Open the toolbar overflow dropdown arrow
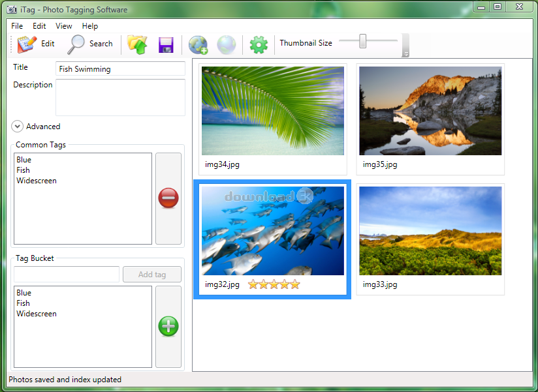The width and height of the screenshot is (538, 392). coord(405,53)
